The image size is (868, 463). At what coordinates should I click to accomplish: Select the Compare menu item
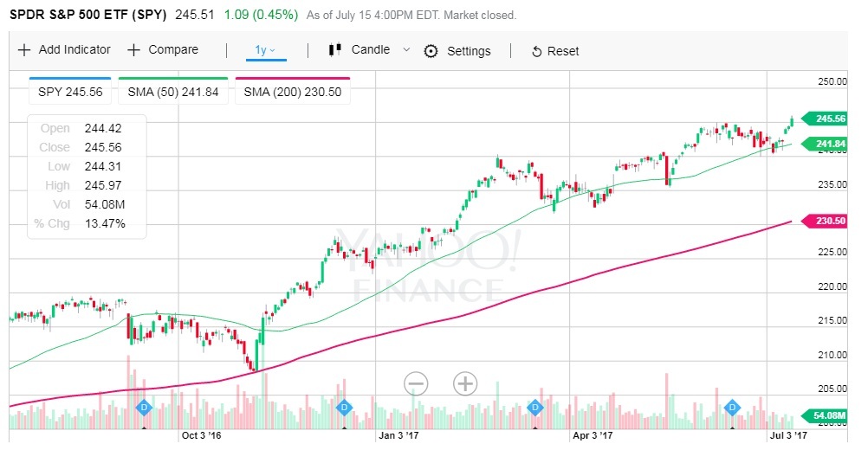pos(173,50)
